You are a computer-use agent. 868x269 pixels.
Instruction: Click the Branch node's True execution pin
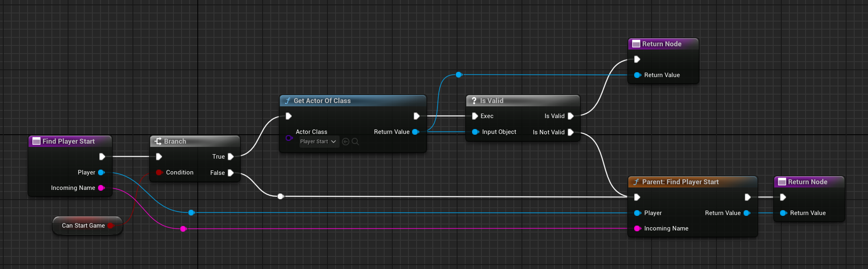(x=231, y=157)
